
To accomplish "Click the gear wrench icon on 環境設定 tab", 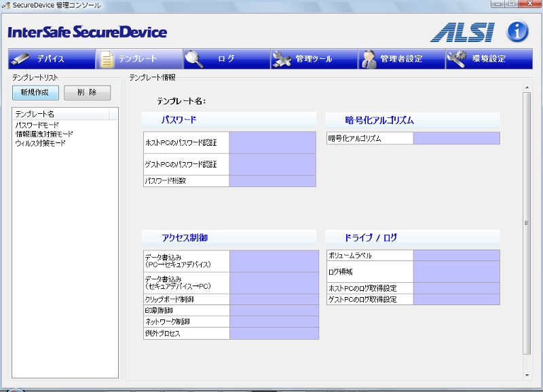I will click(x=456, y=59).
